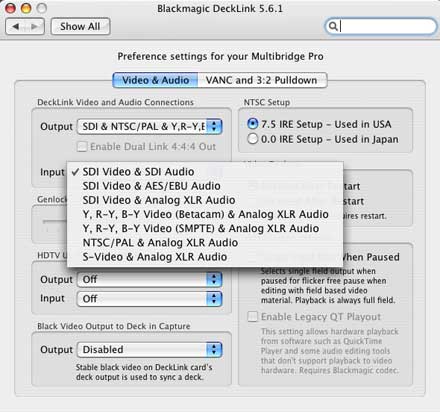Click 'DeckLink Video and Audio Connections' label

115,102
